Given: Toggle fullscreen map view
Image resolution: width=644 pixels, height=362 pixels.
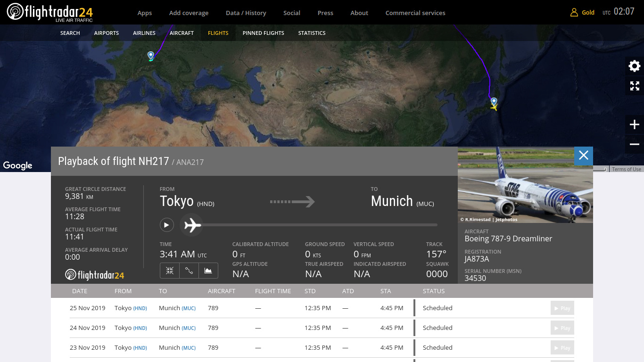Looking at the screenshot, I should point(635,86).
